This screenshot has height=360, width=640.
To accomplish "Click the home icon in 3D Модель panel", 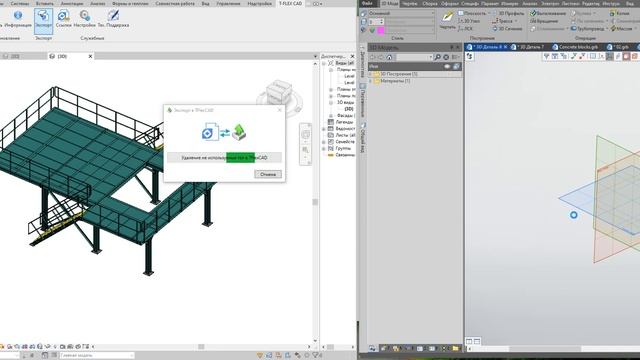I will click(x=389, y=57).
